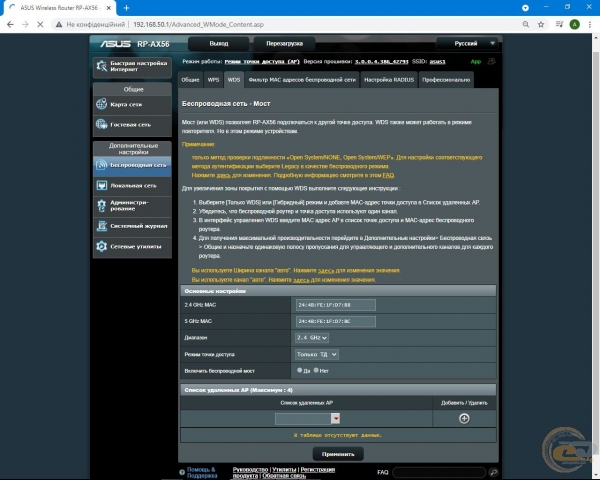Click the SSID asus1 link
The image size is (600, 480).
click(437, 62)
